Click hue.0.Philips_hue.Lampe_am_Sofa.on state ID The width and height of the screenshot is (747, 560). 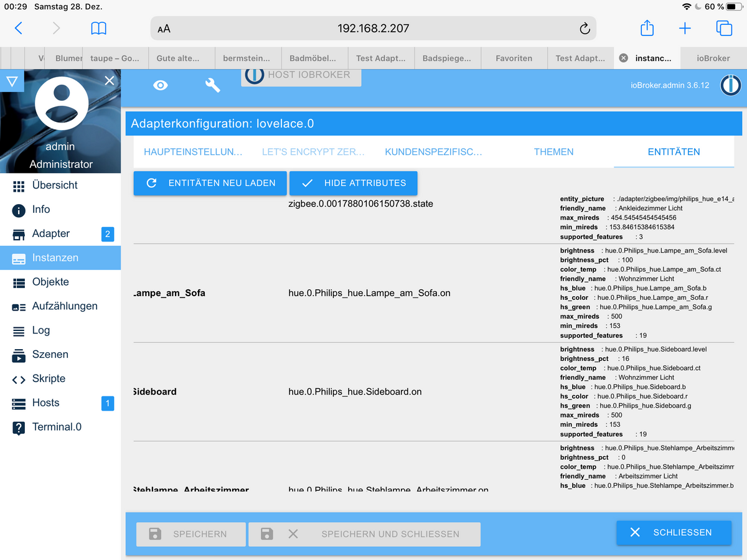369,292
